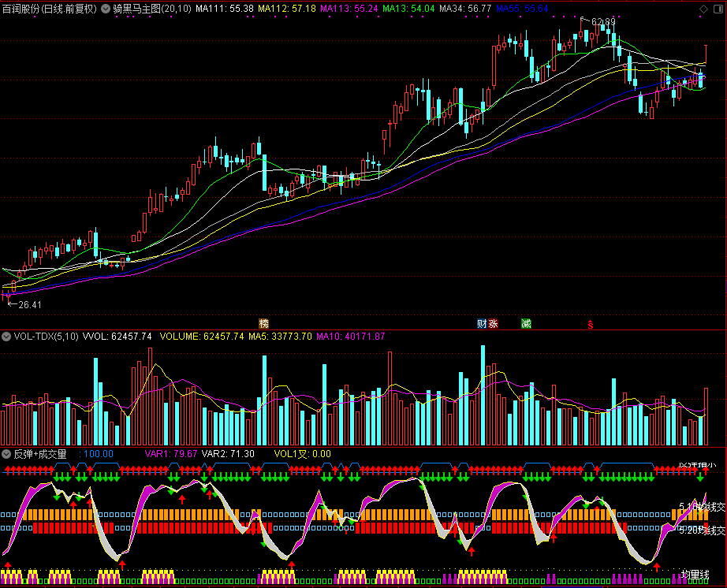
Task: Select the yellow MA112: 57.18 legend
Action: click(286, 9)
